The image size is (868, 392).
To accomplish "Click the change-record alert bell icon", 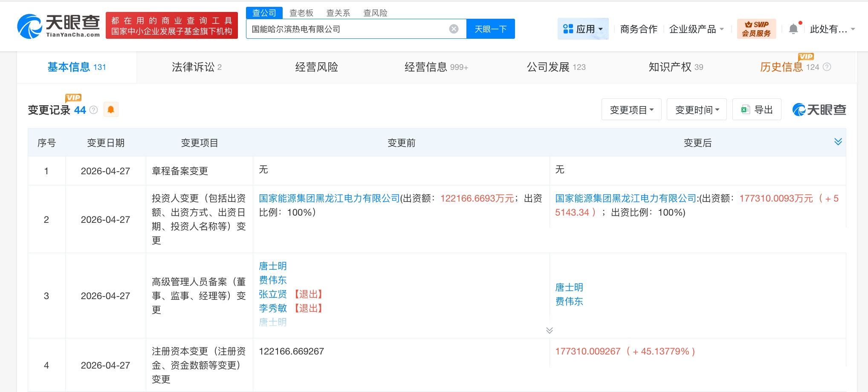I will (111, 110).
